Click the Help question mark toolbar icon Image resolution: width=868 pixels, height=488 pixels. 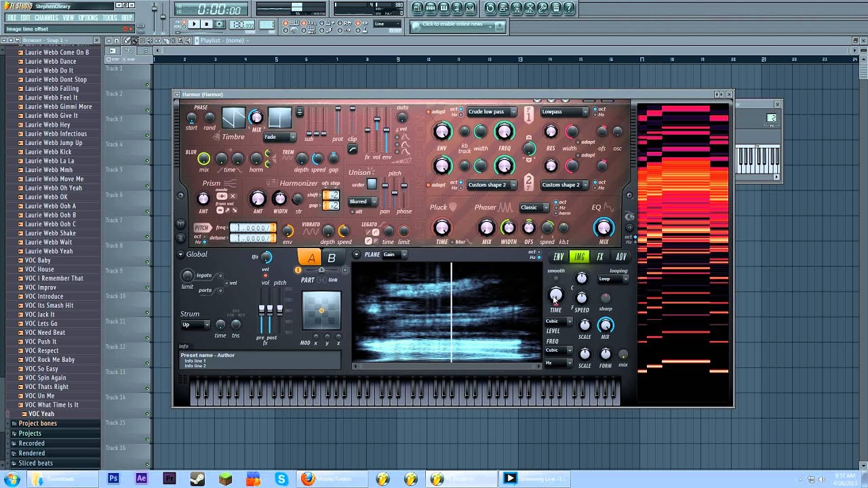tap(569, 9)
